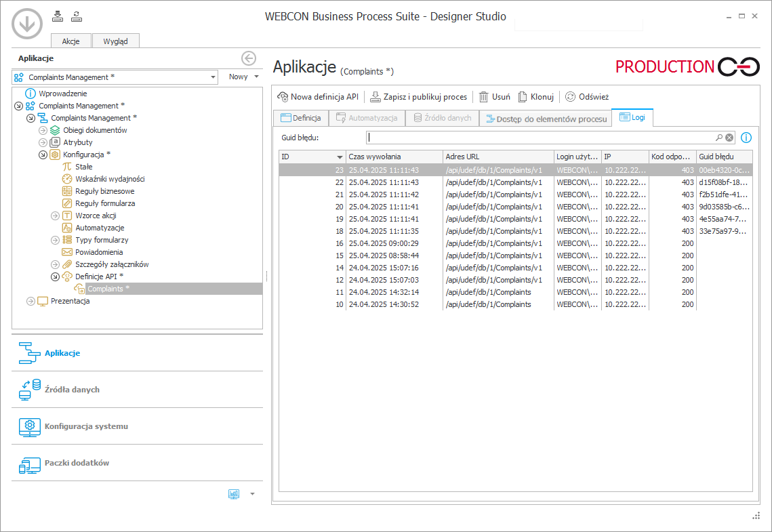Click the back arrow in Aplikacje panel
Image resolution: width=772 pixels, height=532 pixels.
click(x=248, y=58)
